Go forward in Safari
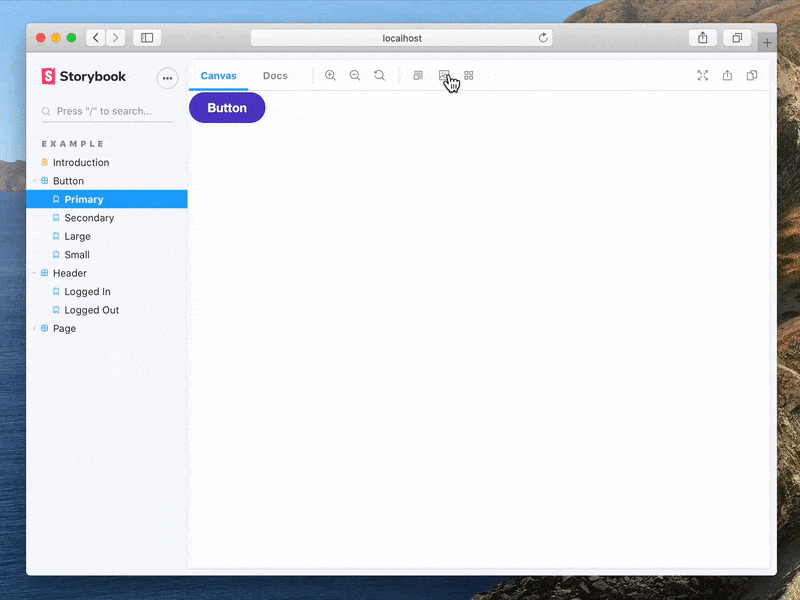This screenshot has width=800, height=600. [116, 38]
